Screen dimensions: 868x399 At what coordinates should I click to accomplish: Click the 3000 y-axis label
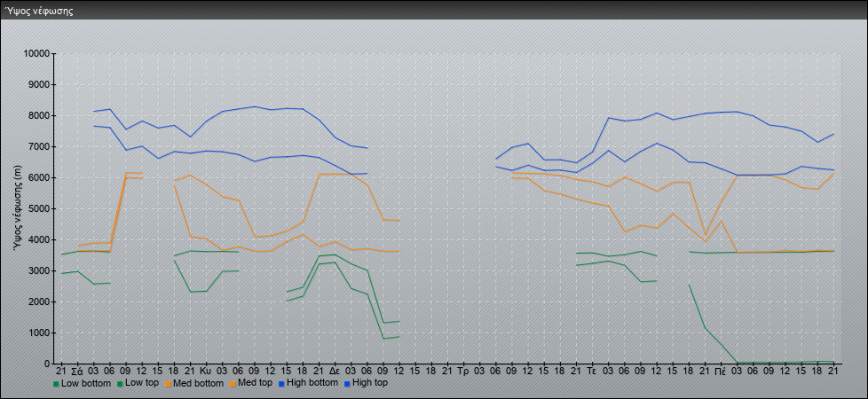[x=39, y=270]
